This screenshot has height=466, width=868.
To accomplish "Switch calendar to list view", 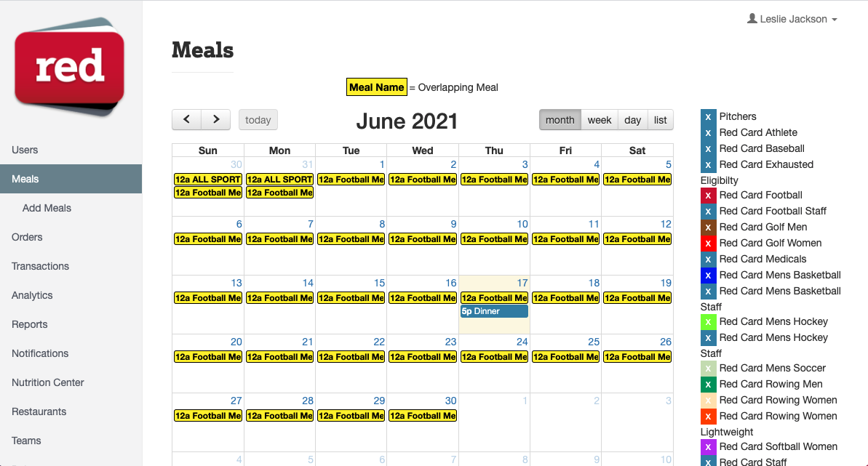I will point(660,120).
